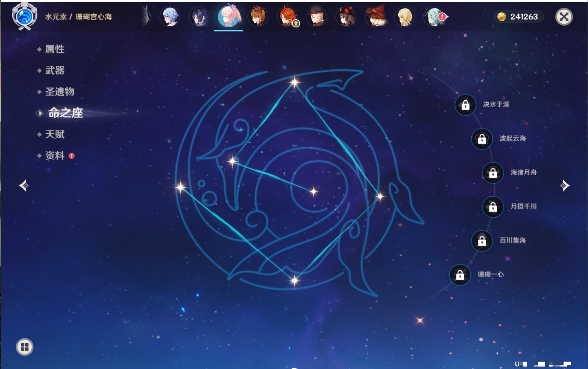
Task: Close the character screen with X button
Action: [x=564, y=17]
